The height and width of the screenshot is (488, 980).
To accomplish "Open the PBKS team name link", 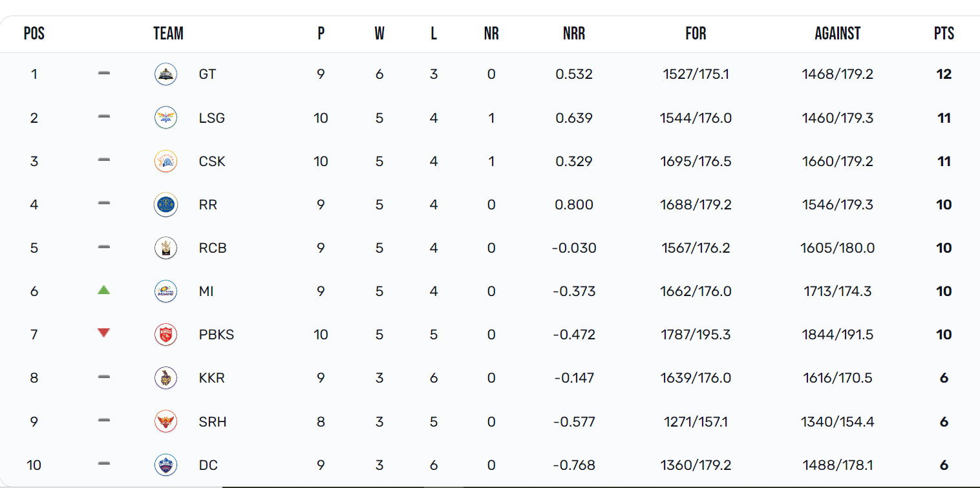I will pyautogui.click(x=217, y=334).
